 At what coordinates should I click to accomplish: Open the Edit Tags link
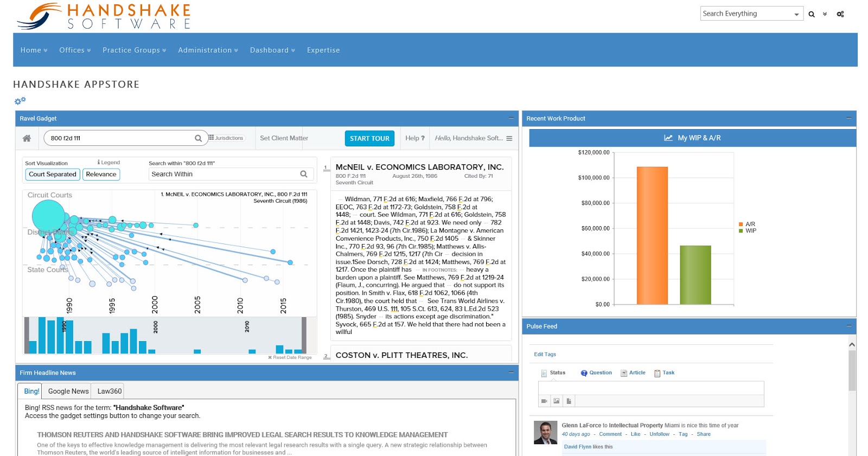tap(545, 355)
